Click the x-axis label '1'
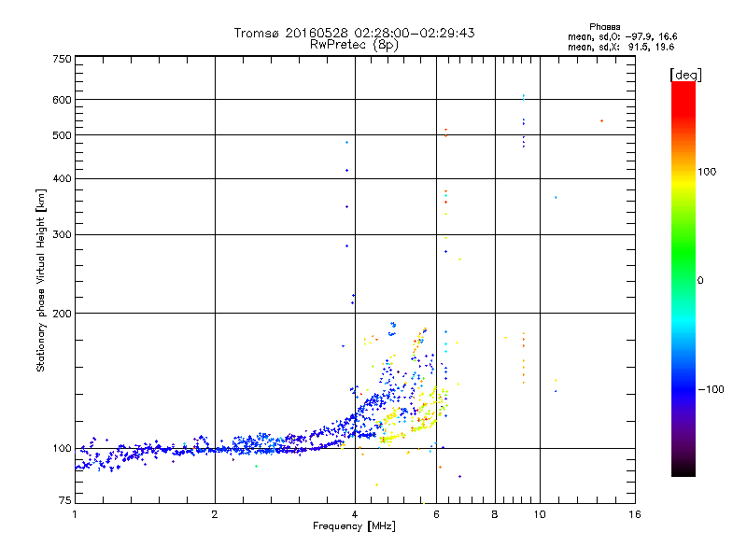747x560 pixels. point(75,514)
